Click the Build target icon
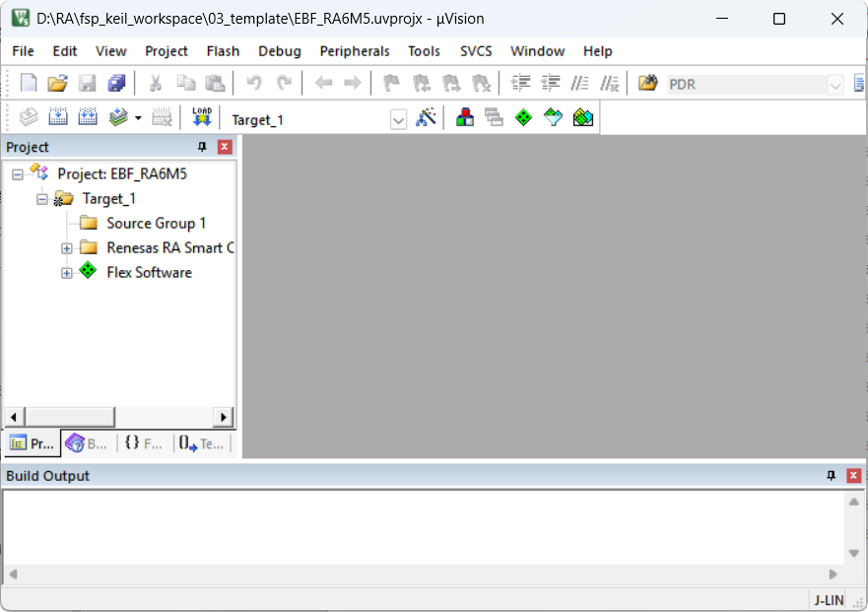868x612 pixels. click(58, 117)
